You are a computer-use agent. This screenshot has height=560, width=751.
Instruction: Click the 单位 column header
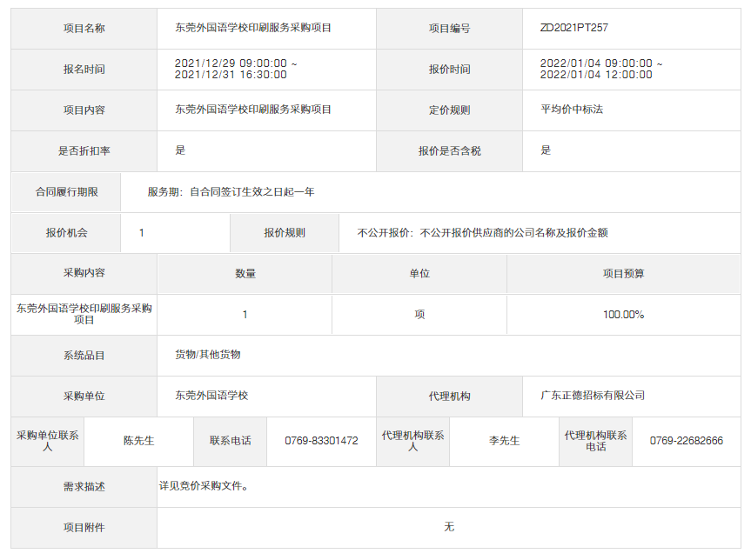tap(419, 274)
